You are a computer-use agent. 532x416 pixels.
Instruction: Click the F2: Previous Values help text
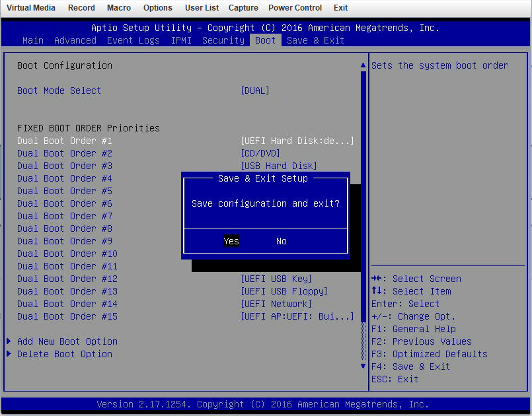422,341
